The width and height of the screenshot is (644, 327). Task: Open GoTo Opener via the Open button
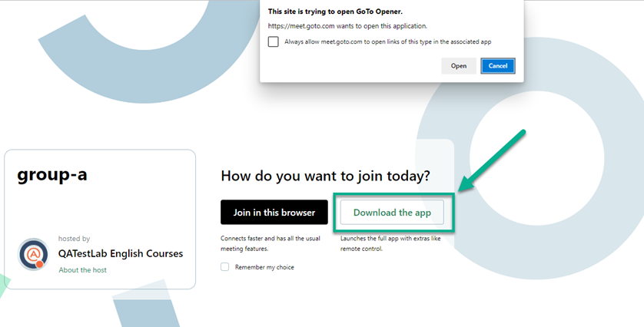pos(458,66)
